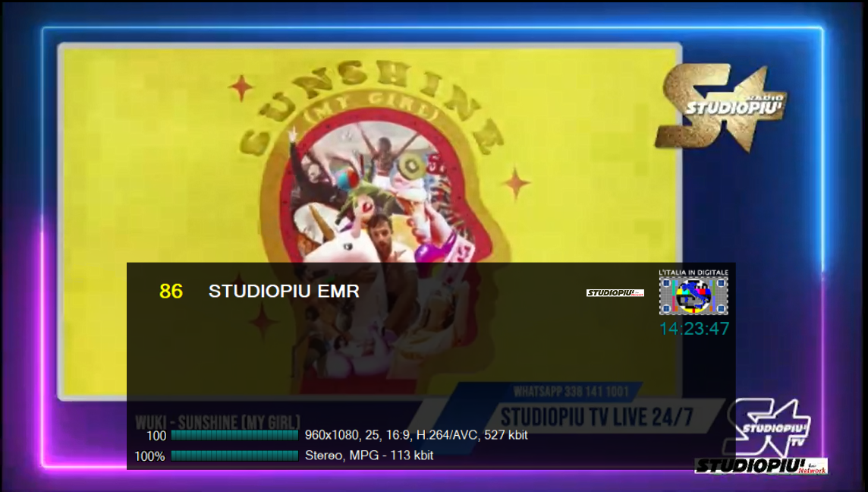Click the channel number 86
This screenshot has width=868, height=492.
click(x=171, y=291)
